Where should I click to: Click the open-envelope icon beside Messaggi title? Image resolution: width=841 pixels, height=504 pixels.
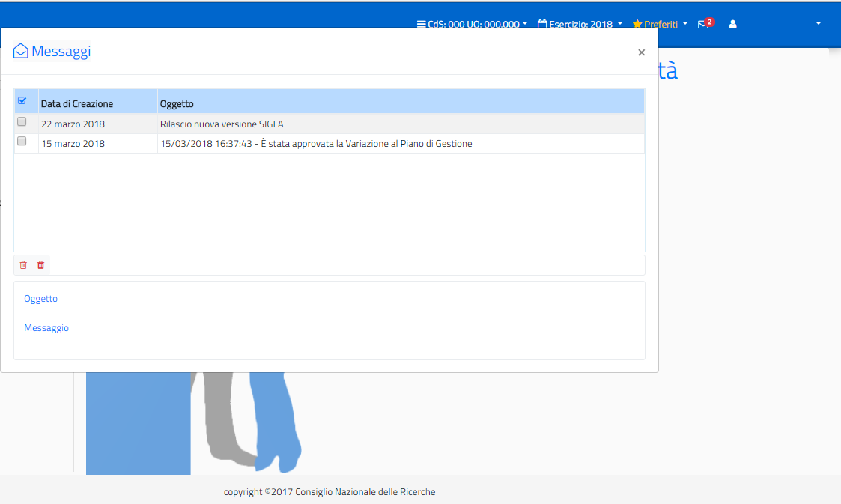tap(20, 51)
